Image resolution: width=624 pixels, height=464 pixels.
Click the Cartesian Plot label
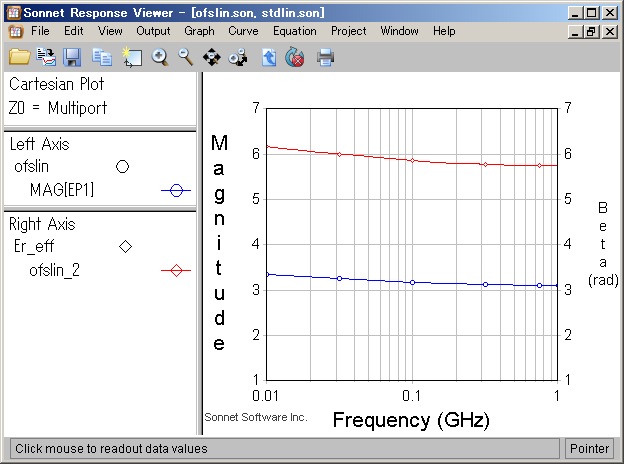(x=57, y=84)
